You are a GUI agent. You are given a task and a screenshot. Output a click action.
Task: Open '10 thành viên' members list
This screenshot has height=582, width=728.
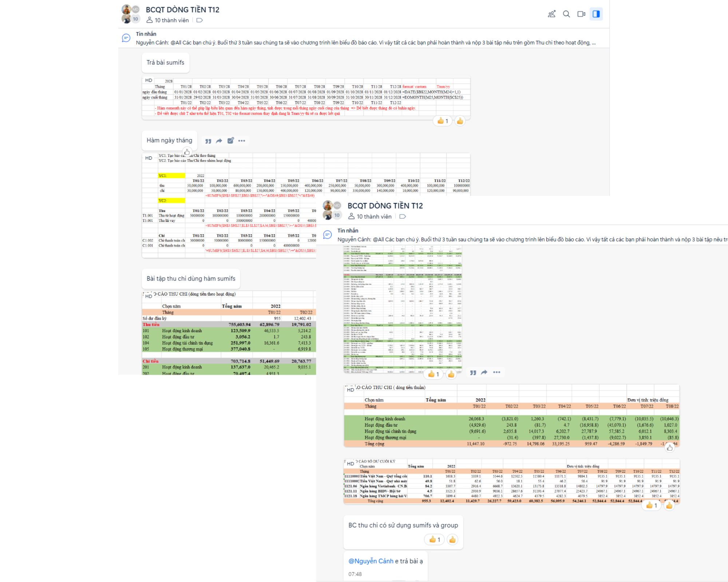(x=171, y=20)
